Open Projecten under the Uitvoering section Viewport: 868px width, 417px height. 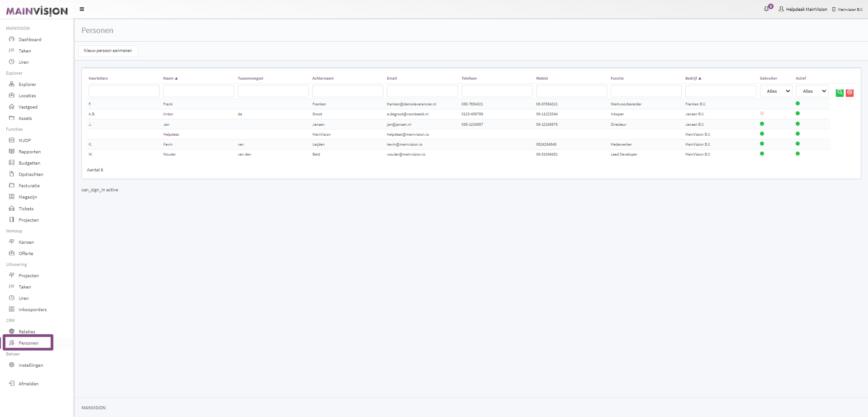[x=28, y=275]
